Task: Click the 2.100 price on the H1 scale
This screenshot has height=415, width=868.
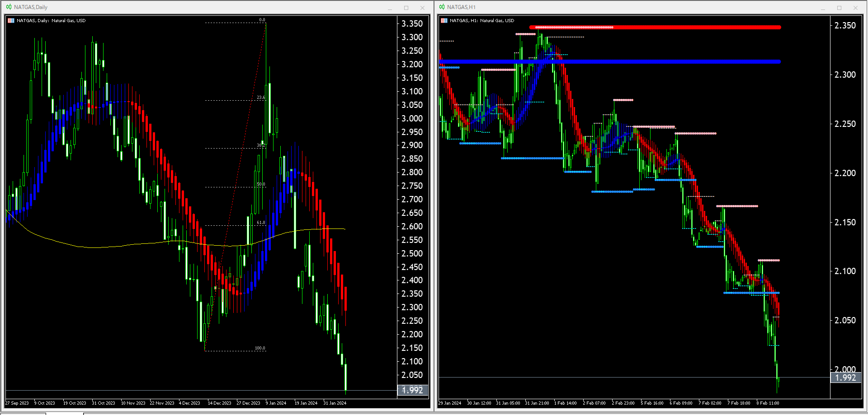Action: coord(845,271)
